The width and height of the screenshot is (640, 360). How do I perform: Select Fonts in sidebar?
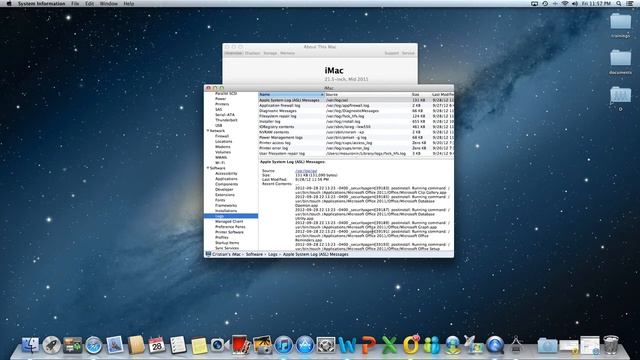coord(220,200)
